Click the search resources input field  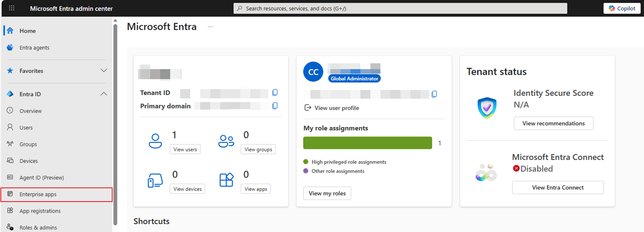[400, 8]
